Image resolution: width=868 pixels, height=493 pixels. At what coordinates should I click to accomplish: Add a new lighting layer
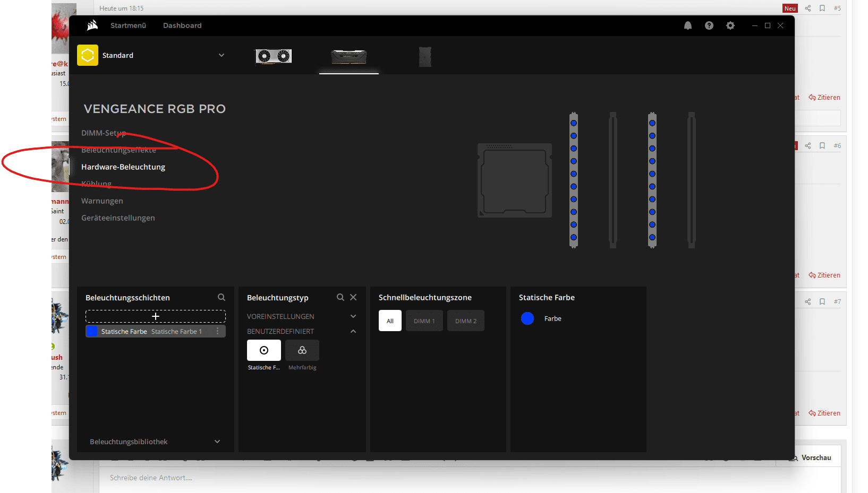point(156,316)
